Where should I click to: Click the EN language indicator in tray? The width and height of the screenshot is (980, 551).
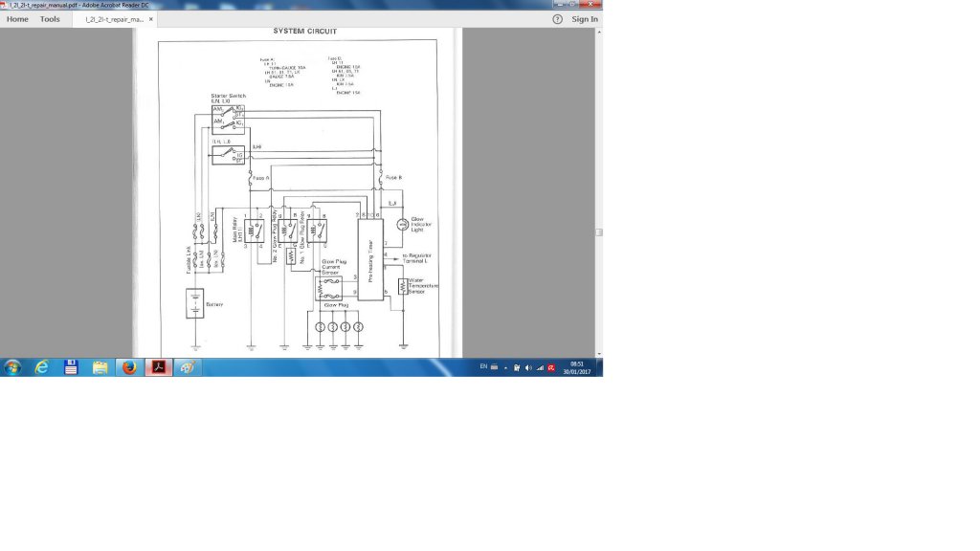click(483, 367)
